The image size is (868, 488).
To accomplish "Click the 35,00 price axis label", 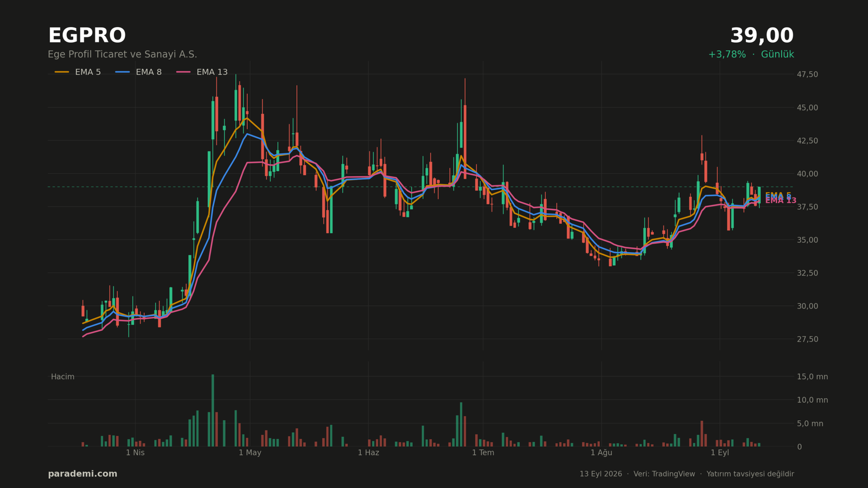I will [807, 240].
